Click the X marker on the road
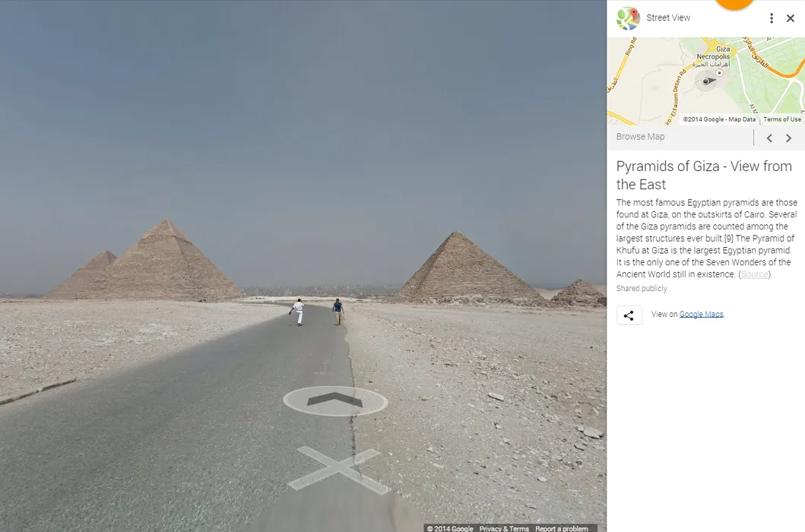Image resolution: width=805 pixels, height=532 pixels. 338,470
